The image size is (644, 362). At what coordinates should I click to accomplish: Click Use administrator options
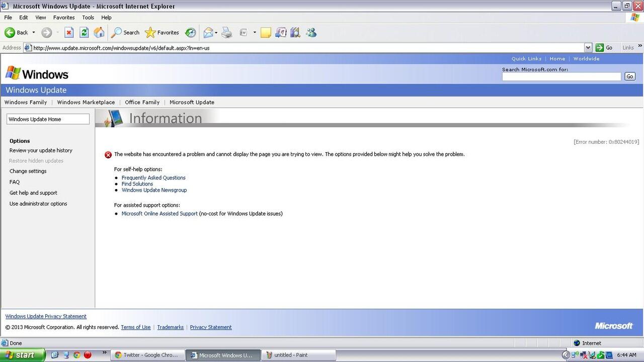click(x=38, y=204)
